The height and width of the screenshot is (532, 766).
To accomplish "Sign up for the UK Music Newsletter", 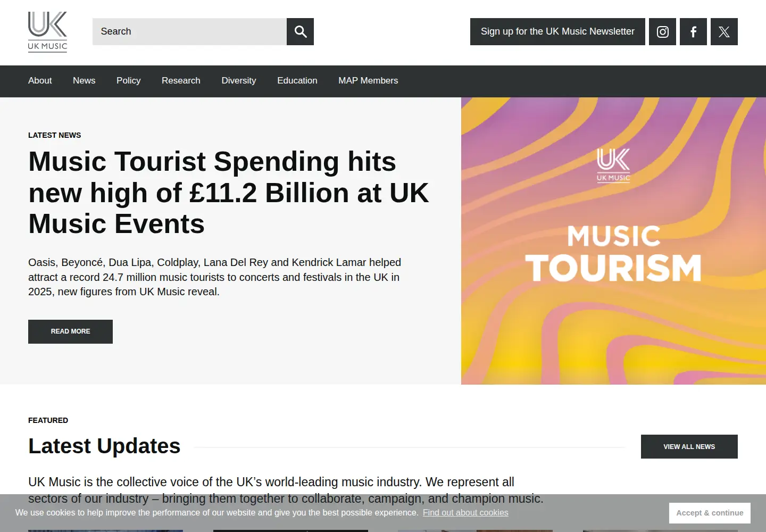I will click(x=557, y=32).
